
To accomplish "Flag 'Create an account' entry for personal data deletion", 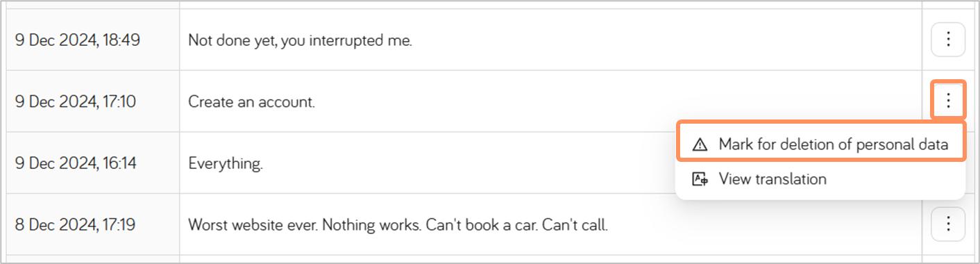I will (x=820, y=145).
